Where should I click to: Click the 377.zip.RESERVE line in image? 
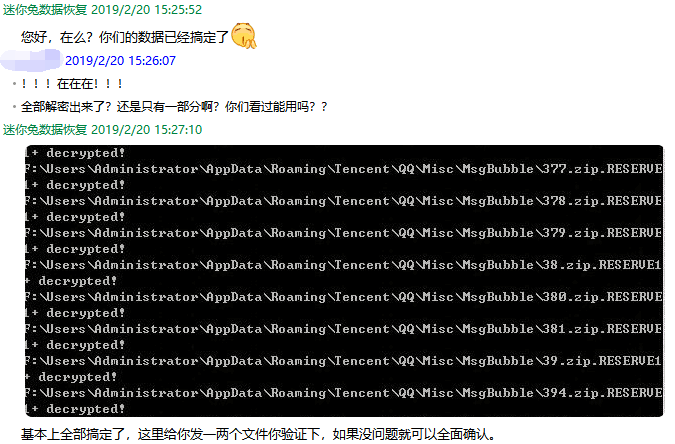(344, 169)
